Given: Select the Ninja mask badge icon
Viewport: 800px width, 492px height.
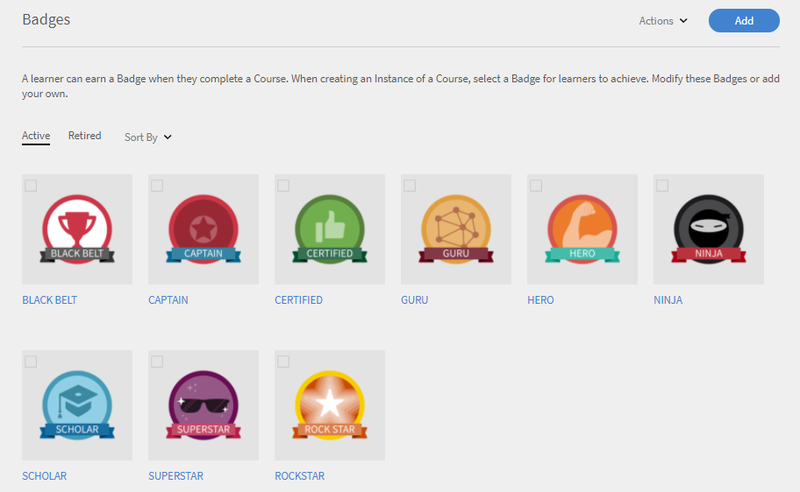Looking at the screenshot, I should [x=708, y=229].
